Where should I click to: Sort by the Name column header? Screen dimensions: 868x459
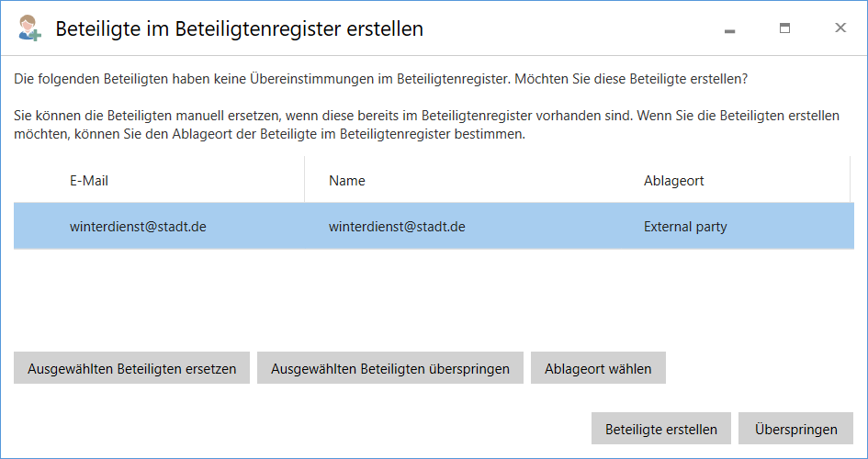pos(347,180)
